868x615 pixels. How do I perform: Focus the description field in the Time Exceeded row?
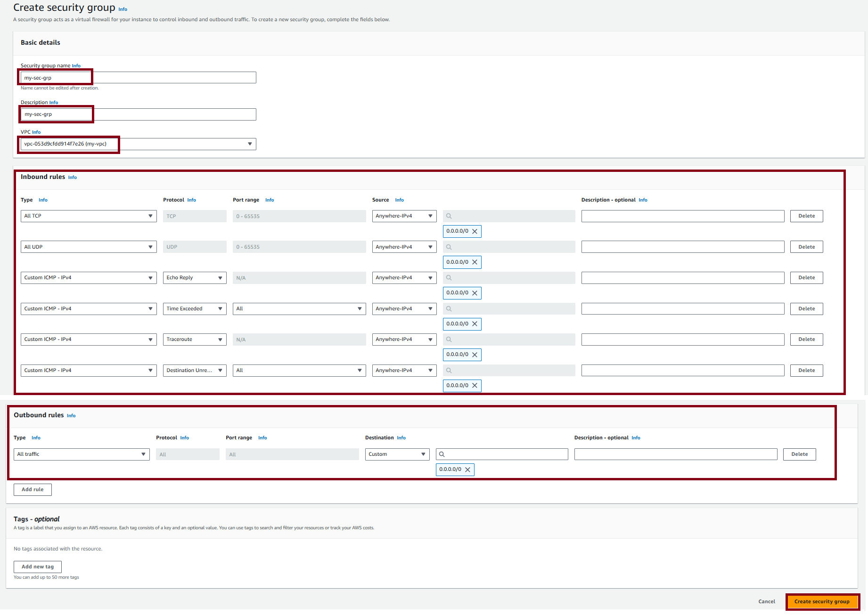click(683, 309)
